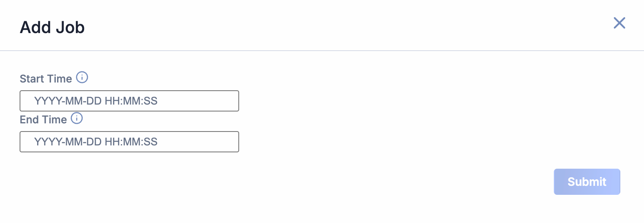This screenshot has width=644, height=223.
Task: Dismiss the dialog using the X icon
Action: pyautogui.click(x=619, y=23)
